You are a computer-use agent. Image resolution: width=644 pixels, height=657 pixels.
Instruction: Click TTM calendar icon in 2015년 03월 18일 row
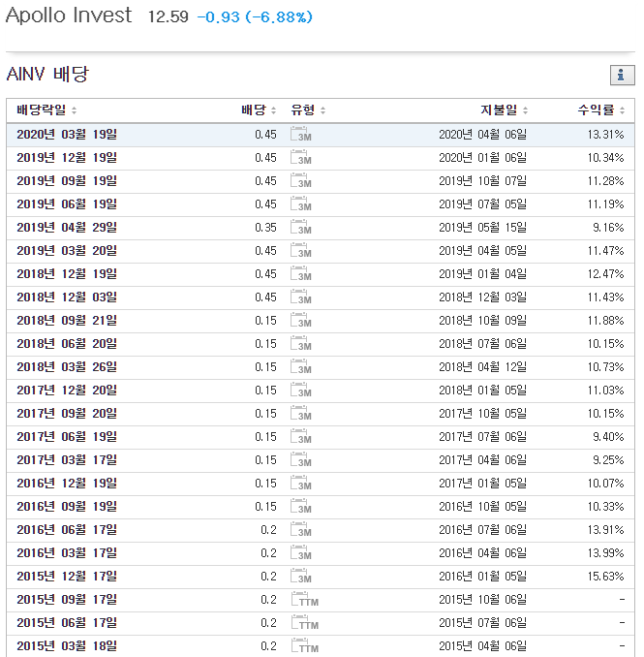pos(305,645)
